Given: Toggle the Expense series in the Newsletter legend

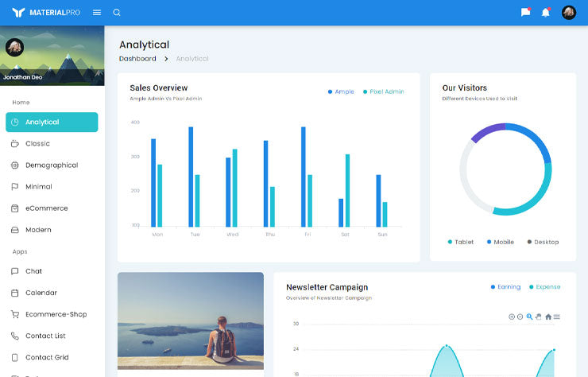Looking at the screenshot, I should click(x=544, y=287).
